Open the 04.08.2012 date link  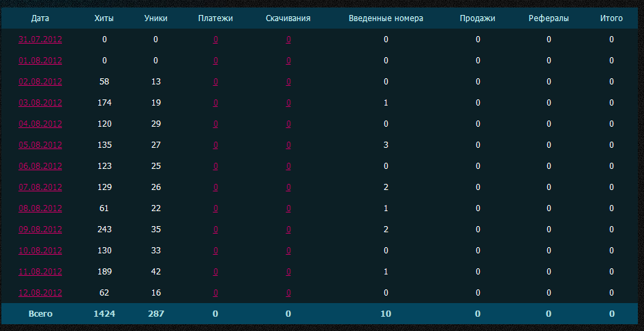[40, 124]
